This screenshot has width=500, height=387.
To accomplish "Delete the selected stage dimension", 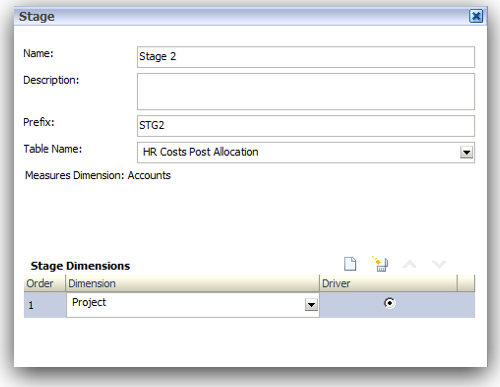I will click(380, 264).
